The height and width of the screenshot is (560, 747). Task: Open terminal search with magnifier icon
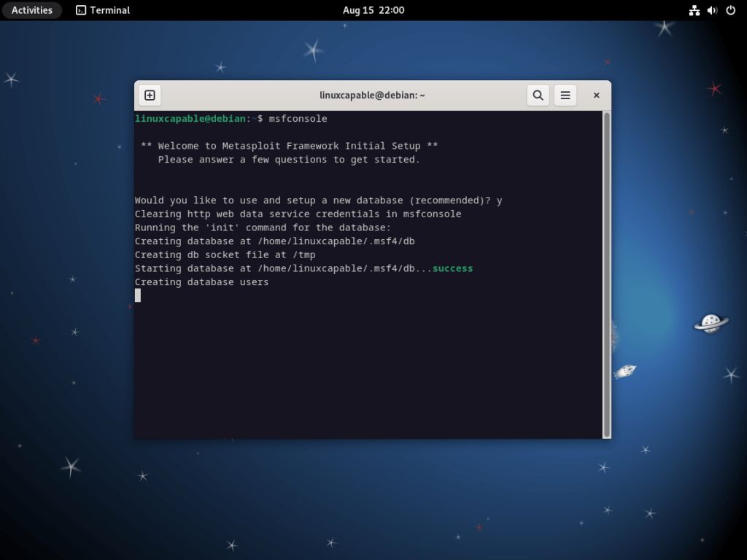click(x=538, y=96)
